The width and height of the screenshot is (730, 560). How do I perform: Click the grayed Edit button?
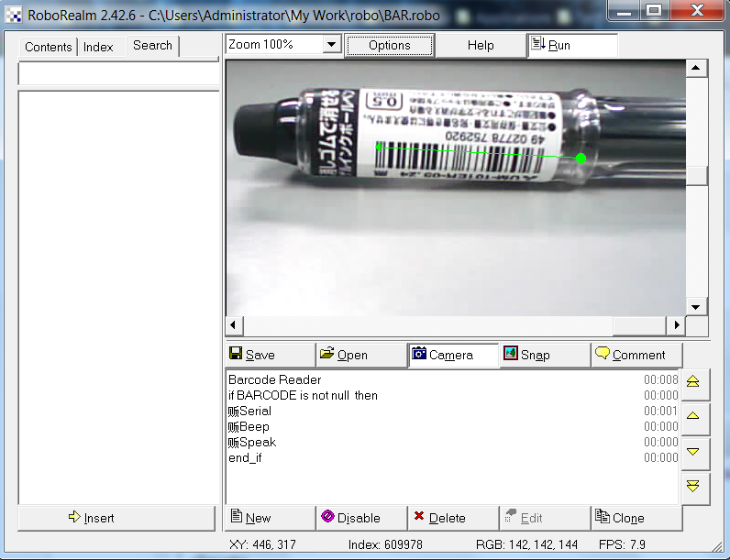[545, 518]
